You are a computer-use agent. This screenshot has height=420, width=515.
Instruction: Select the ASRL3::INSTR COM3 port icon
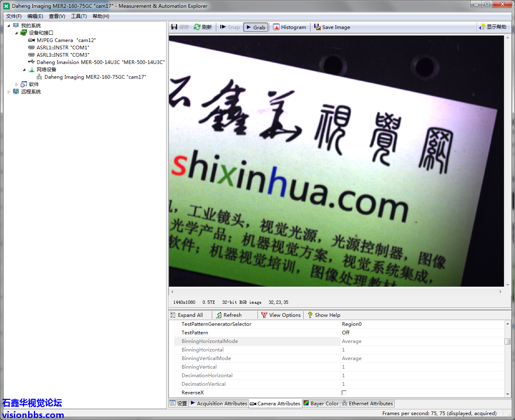pyautogui.click(x=31, y=55)
